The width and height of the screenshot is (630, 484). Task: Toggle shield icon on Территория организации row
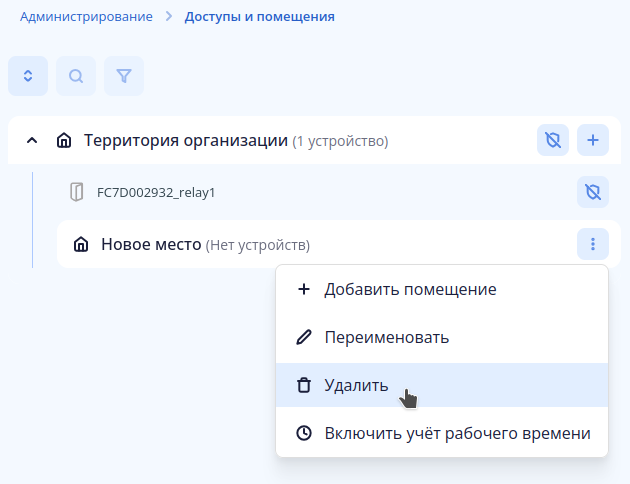point(553,140)
